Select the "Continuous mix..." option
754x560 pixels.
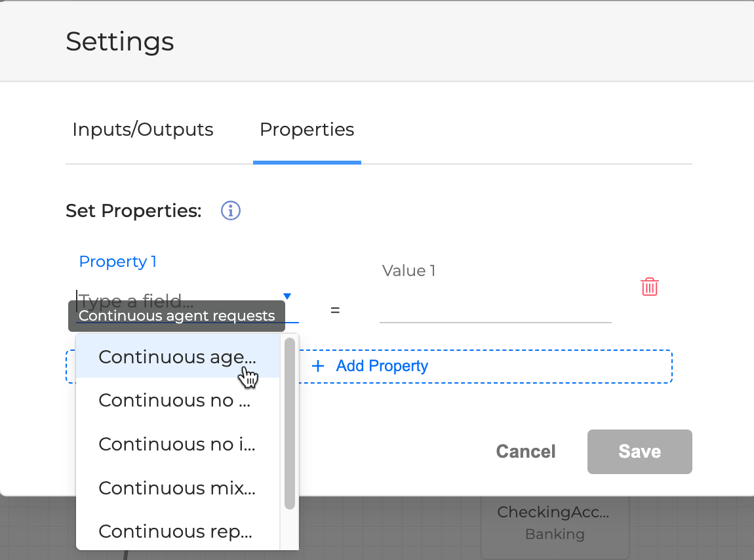(177, 488)
